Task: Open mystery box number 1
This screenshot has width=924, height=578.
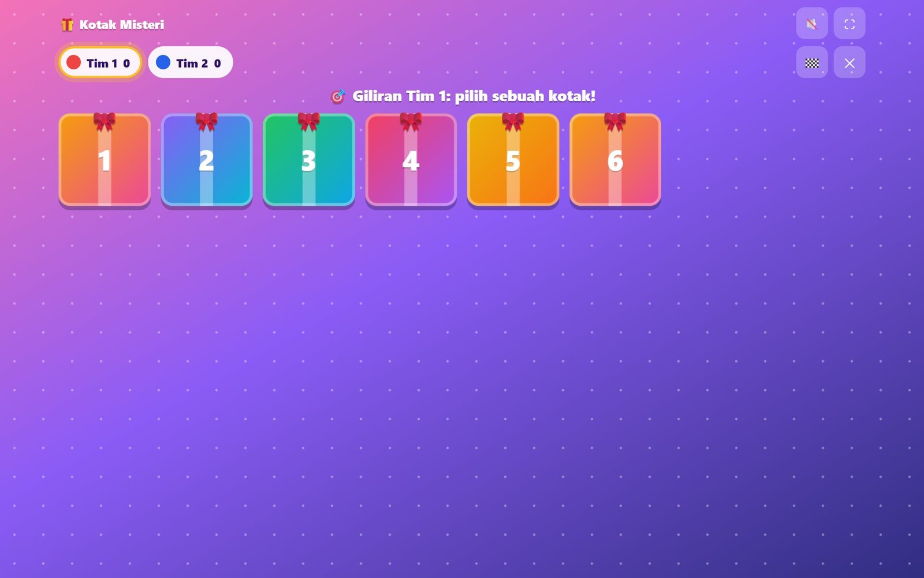Action: click(x=105, y=160)
